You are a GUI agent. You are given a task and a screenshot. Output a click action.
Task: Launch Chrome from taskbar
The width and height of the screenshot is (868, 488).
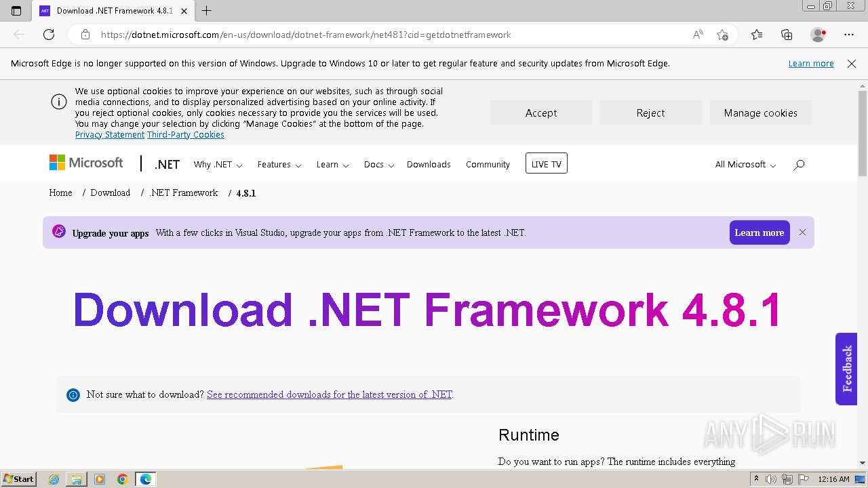123,479
